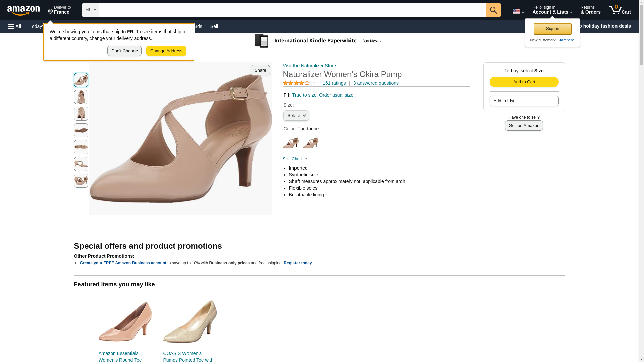Open the Size Select dropdown
Screen dimensions: 644x362
(x=296, y=116)
